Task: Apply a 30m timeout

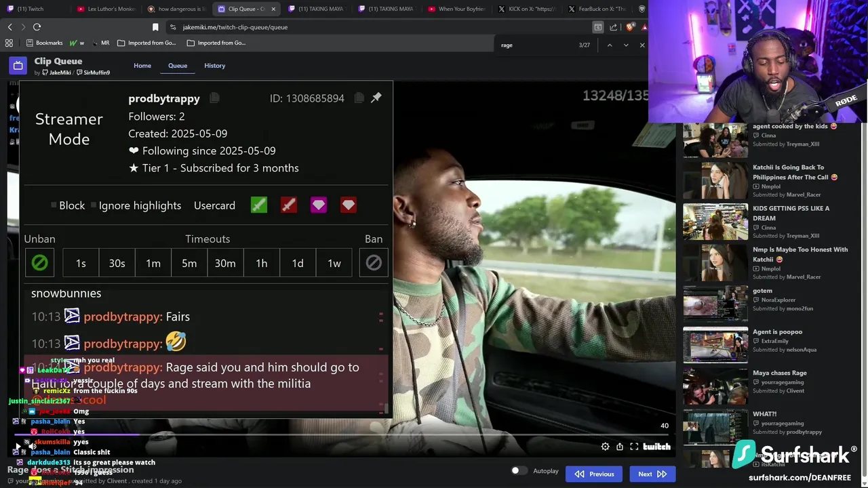Action: click(225, 263)
